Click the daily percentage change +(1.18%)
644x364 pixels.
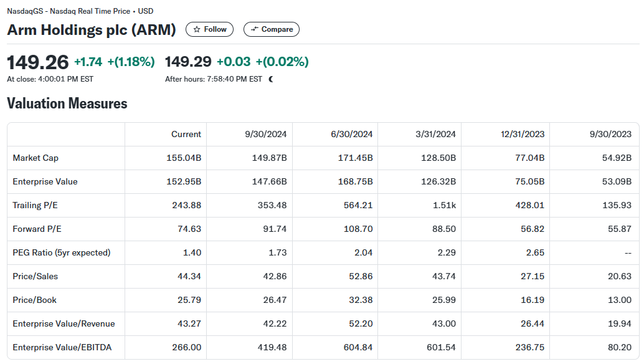(x=131, y=62)
